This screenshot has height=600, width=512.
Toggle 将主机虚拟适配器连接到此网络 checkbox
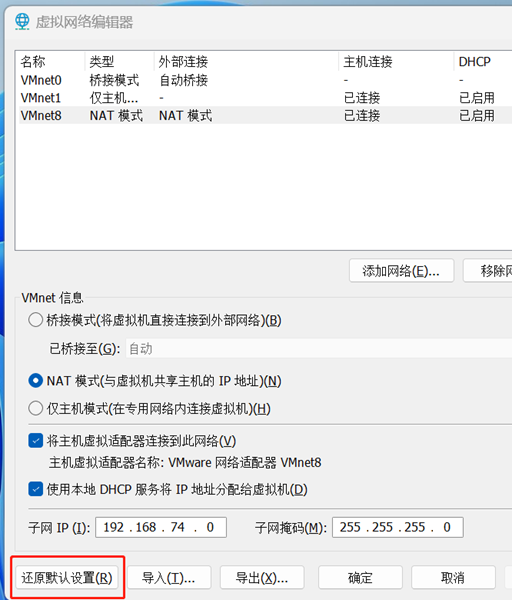point(36,441)
